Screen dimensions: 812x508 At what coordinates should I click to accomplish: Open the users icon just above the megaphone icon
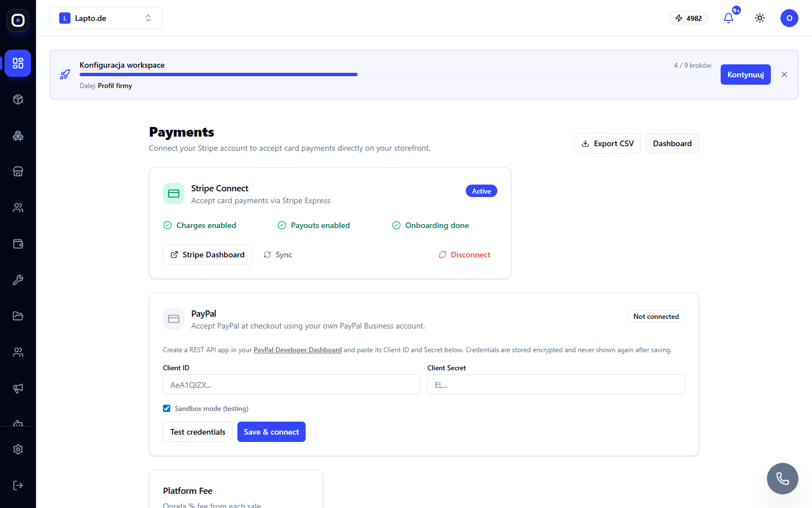(x=18, y=352)
